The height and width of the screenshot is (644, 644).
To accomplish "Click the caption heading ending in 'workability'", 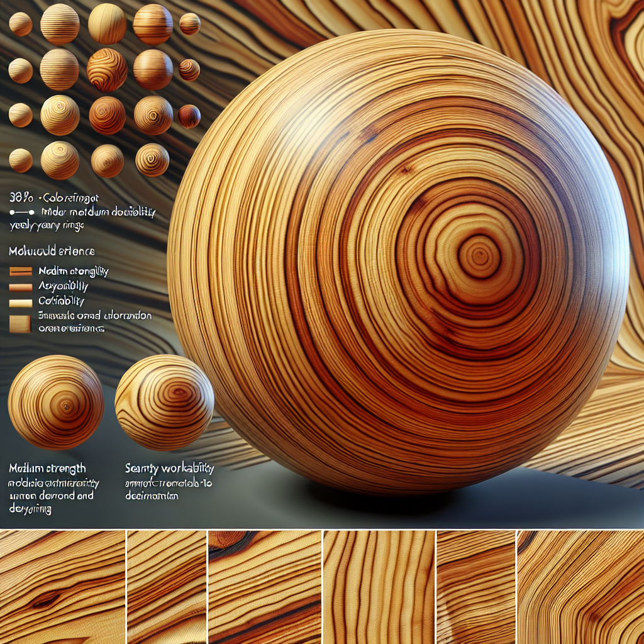I will click(170, 468).
